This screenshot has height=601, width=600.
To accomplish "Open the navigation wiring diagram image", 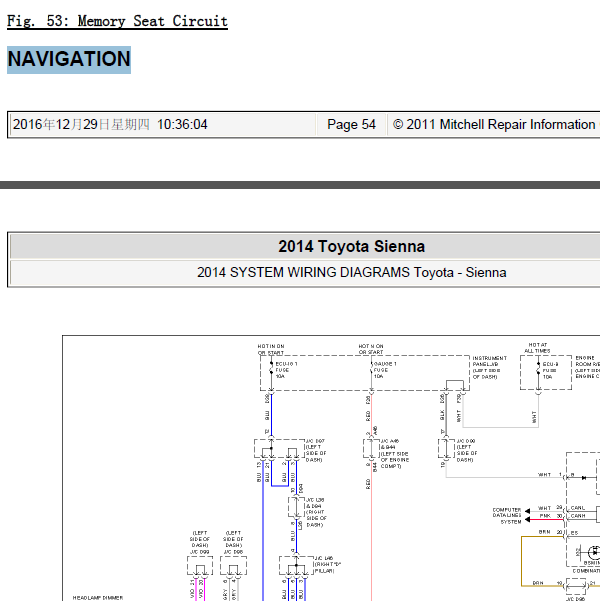I will pos(331,468).
